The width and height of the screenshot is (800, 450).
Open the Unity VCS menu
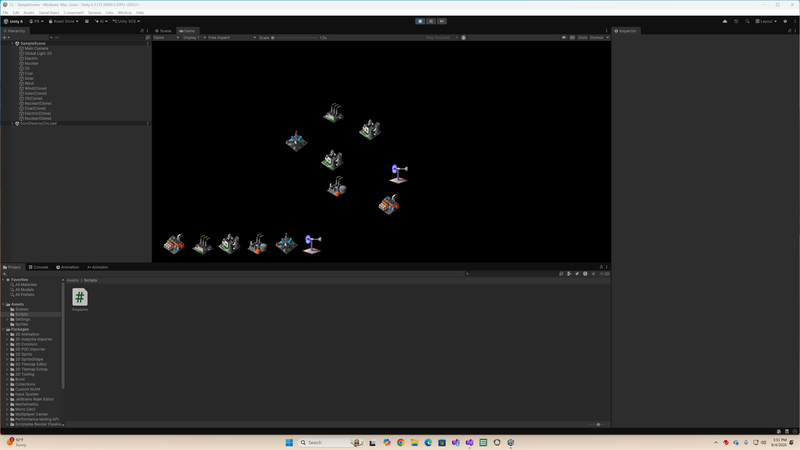pyautogui.click(x=126, y=21)
